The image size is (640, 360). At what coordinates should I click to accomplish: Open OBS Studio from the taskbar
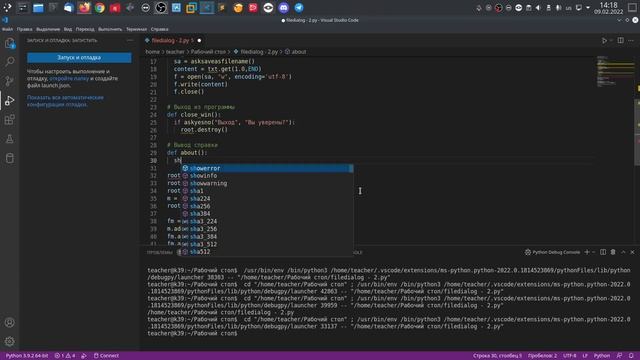click(x=161, y=8)
